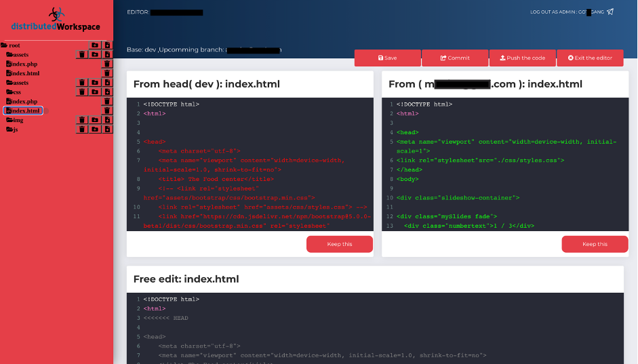
Task: Delete the highlighted index.html file
Action: tap(107, 110)
